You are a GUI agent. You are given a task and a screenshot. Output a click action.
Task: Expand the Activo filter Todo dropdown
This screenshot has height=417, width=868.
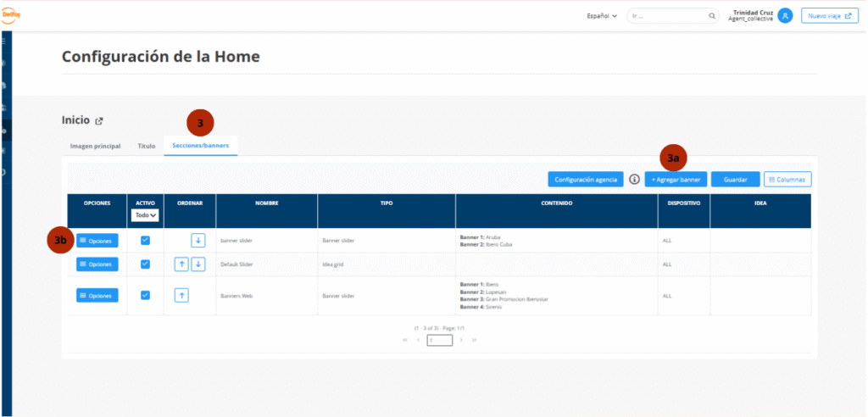click(146, 215)
